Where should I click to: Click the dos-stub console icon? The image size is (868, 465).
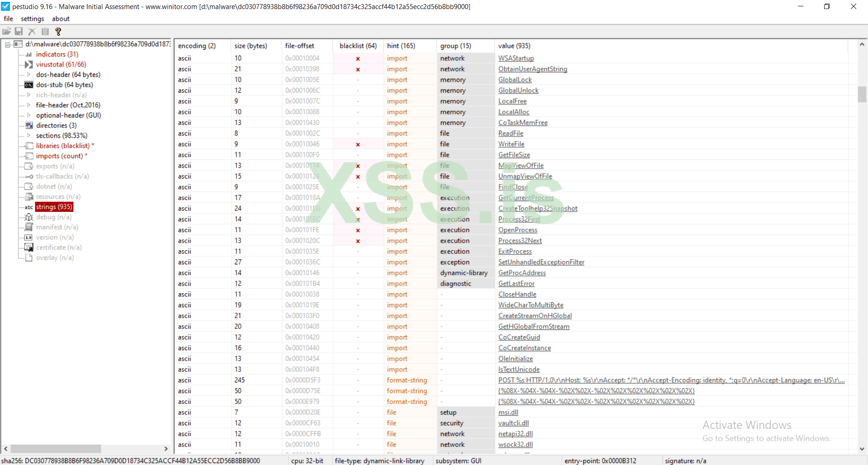tap(29, 85)
